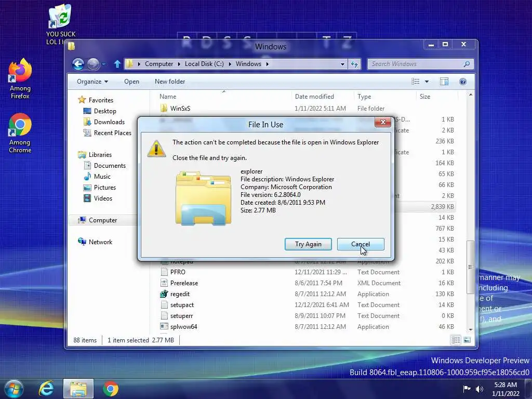Open the Videos library
Viewport: 532px width, 399px height.
(x=103, y=198)
